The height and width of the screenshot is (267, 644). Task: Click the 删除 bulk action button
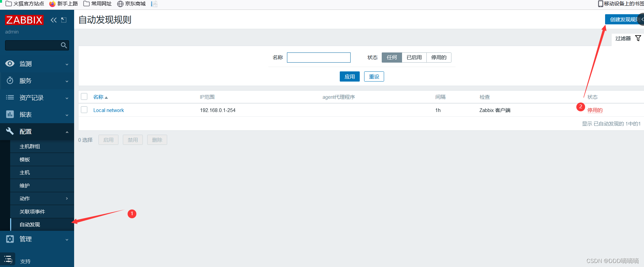coord(157,140)
